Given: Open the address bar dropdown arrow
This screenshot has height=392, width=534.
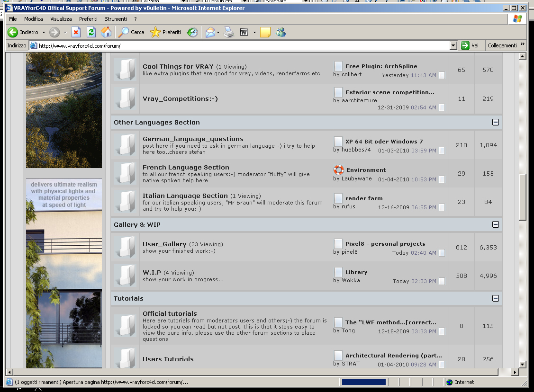Looking at the screenshot, I should tap(453, 45).
